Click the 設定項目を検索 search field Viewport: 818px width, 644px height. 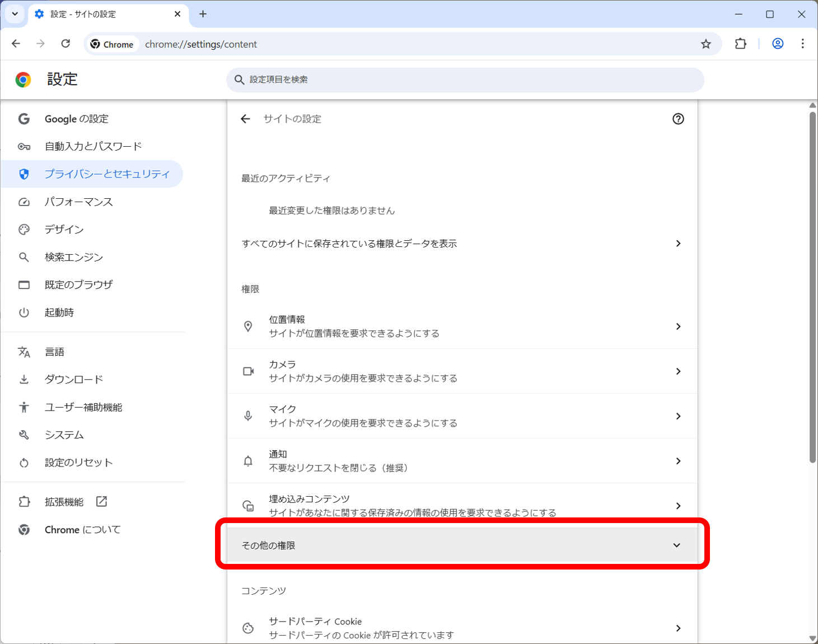click(x=465, y=80)
